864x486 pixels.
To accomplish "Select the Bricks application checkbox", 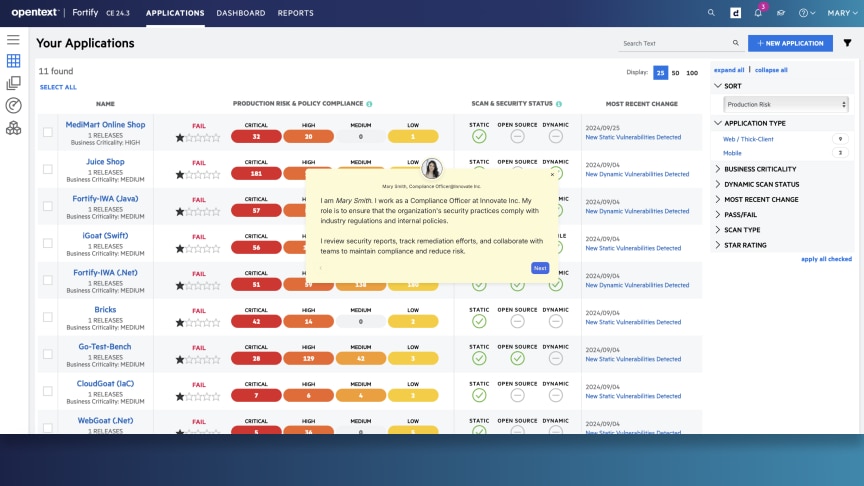I will click(48, 317).
